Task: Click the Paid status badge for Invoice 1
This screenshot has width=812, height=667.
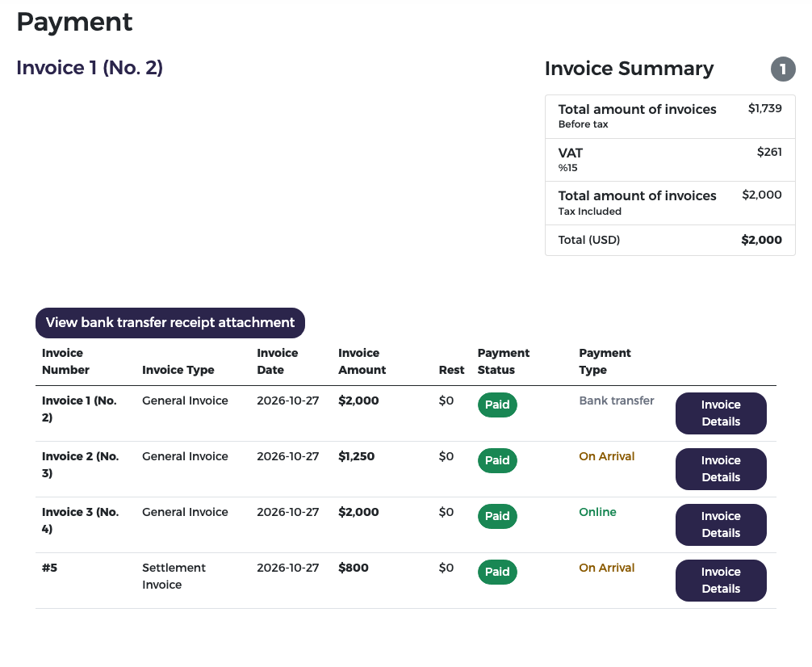Action: click(497, 405)
